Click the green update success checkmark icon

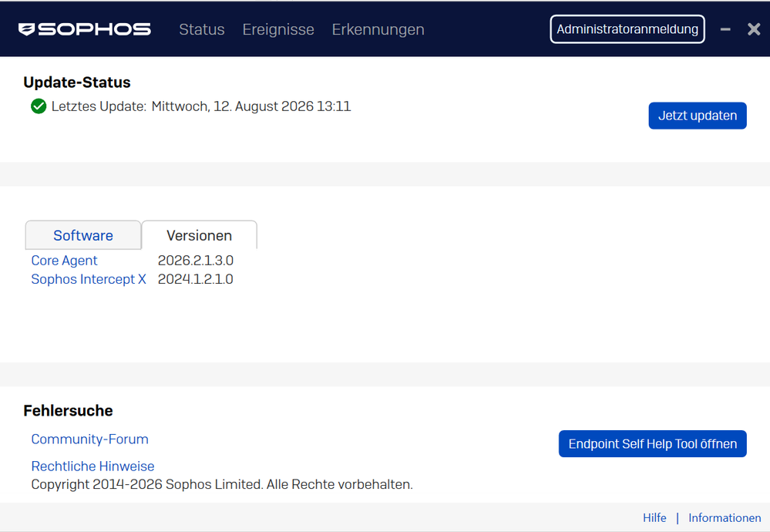click(x=39, y=106)
